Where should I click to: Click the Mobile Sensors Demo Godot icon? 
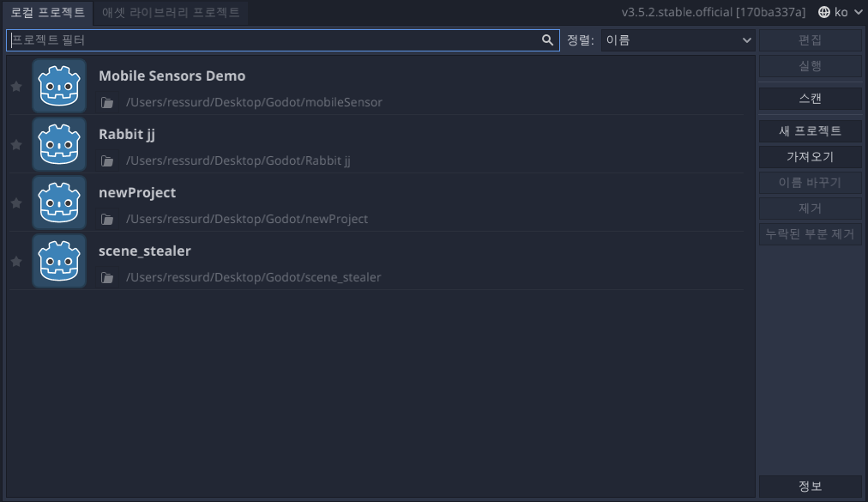click(x=59, y=86)
